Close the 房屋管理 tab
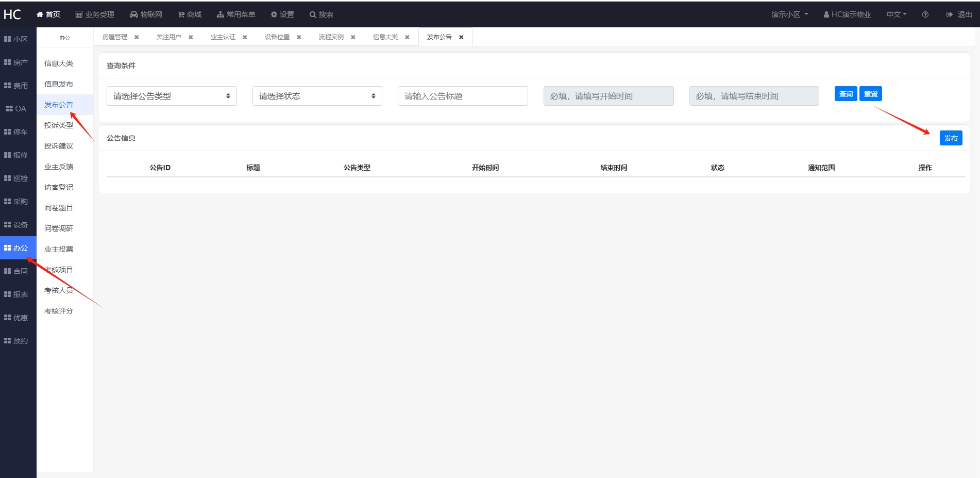 pos(137,37)
